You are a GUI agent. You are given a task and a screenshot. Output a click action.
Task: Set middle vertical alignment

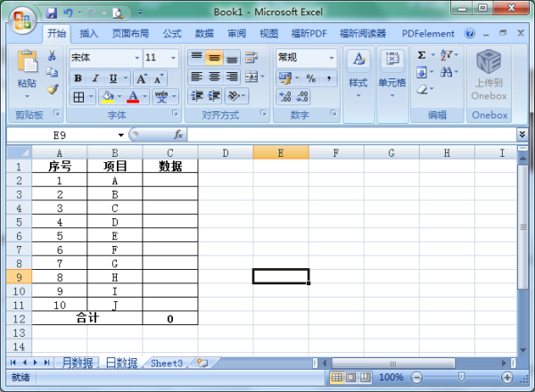214,57
